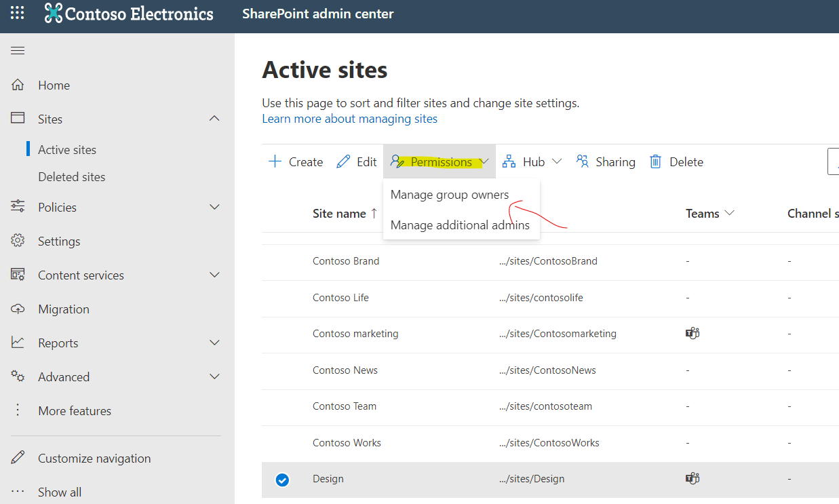Select the Contoso Life site name
This screenshot has width=839, height=504.
point(340,297)
